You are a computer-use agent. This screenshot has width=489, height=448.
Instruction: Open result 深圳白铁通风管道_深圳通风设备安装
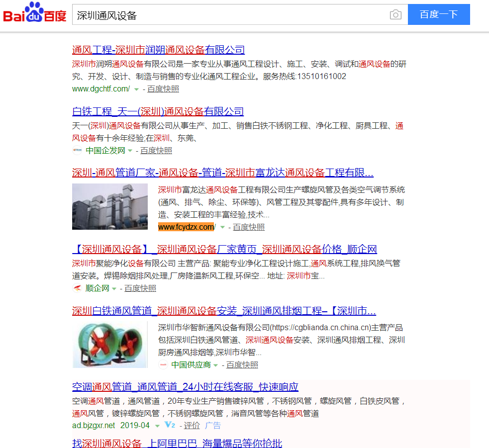pos(224,311)
